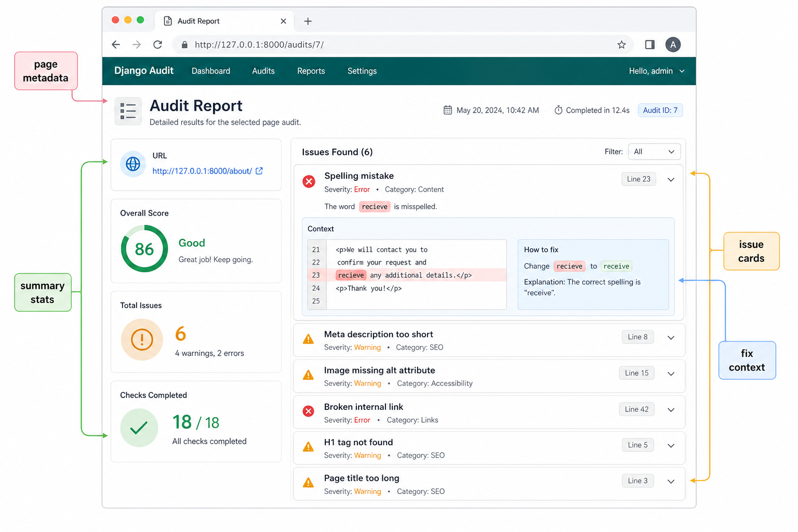Click the Line 42 badge

point(637,409)
